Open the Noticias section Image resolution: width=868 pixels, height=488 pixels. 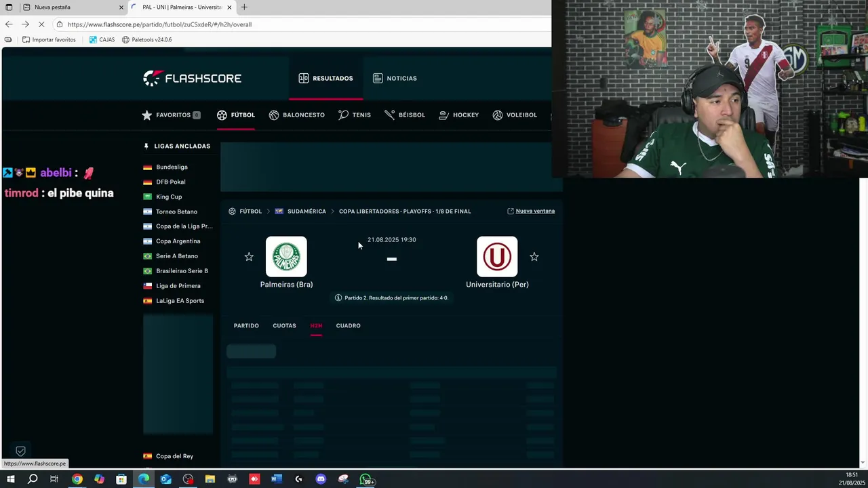click(395, 78)
